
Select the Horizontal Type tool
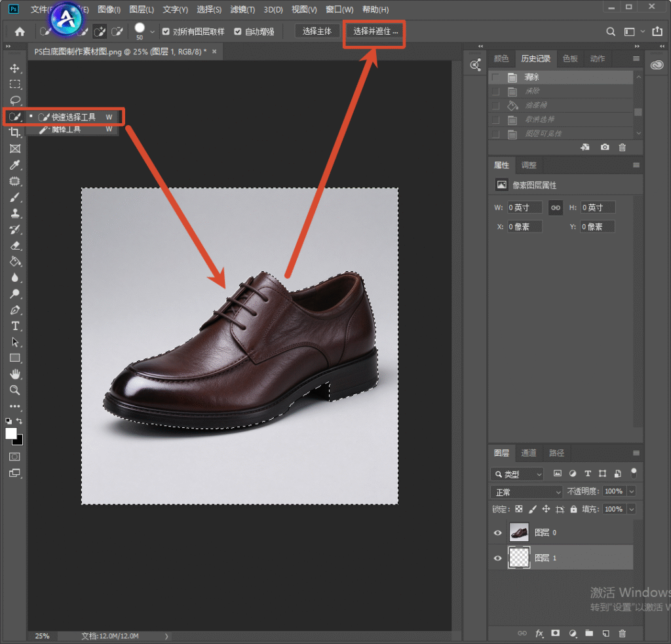coord(15,326)
